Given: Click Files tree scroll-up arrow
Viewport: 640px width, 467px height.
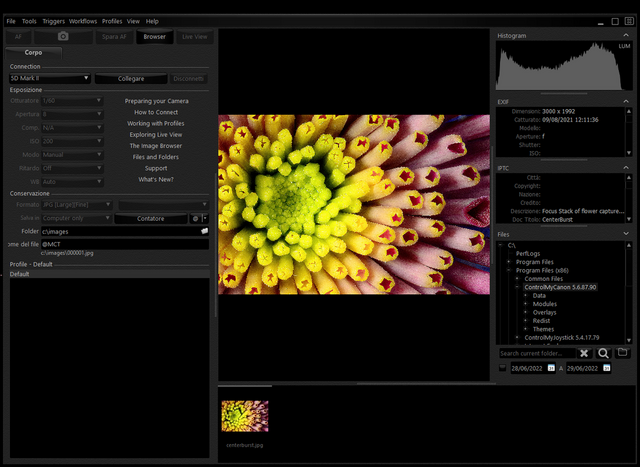Looking at the screenshot, I should pyautogui.click(x=629, y=245).
